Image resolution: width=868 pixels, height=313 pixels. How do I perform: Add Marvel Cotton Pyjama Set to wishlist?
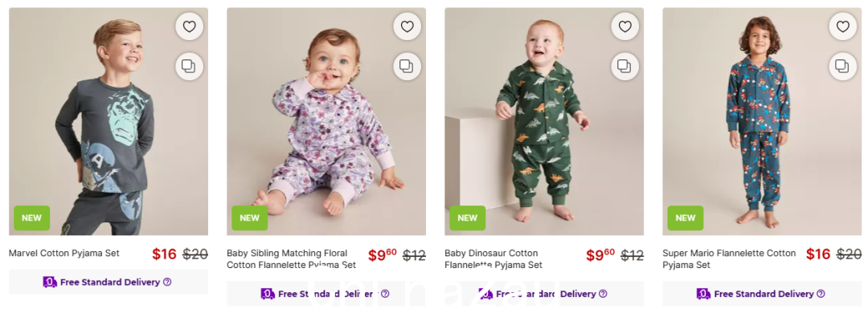click(190, 26)
